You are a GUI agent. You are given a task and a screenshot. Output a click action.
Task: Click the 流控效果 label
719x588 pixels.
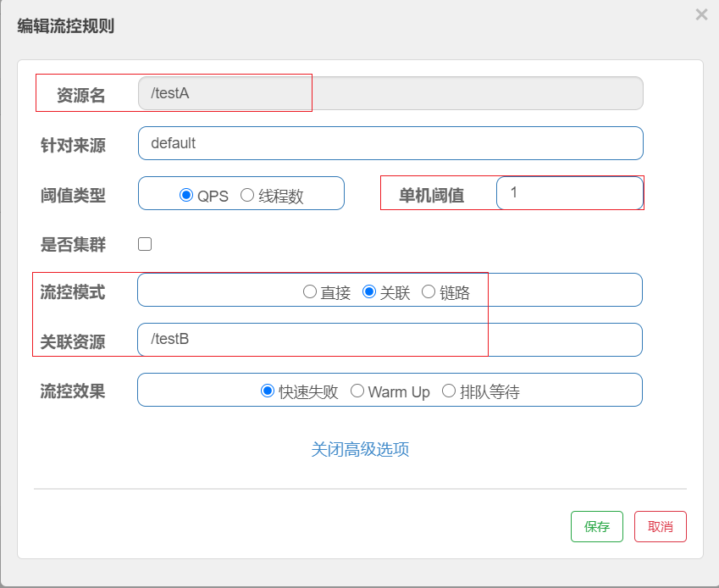[x=73, y=391]
